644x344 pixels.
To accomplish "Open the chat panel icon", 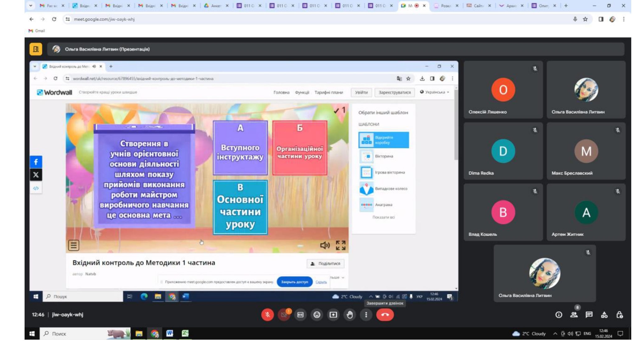I will 589,315.
